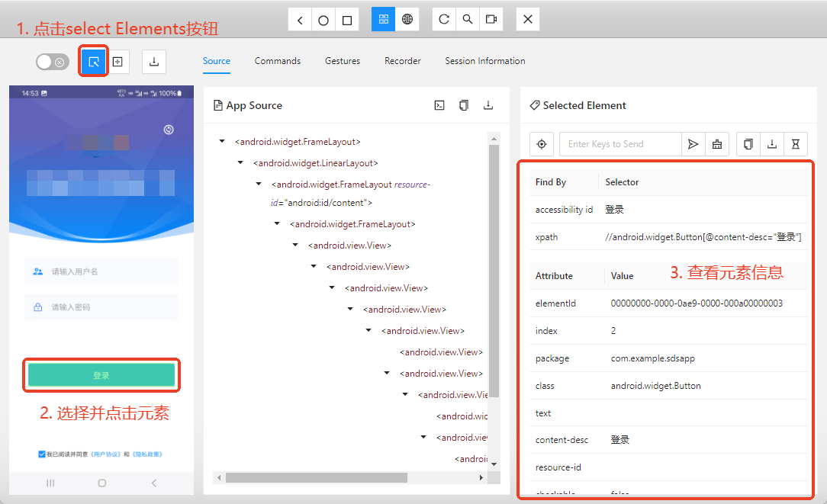Open the Session Information tab
The width and height of the screenshot is (827, 504).
point(484,61)
